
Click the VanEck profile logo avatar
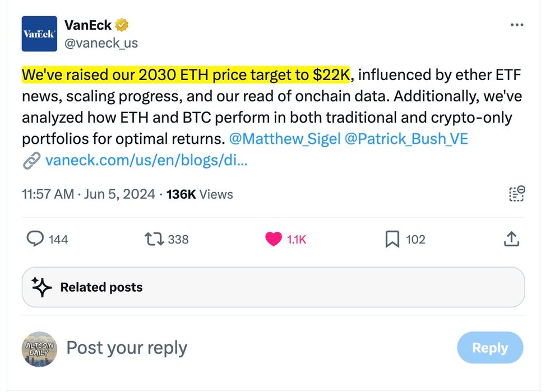coord(39,34)
